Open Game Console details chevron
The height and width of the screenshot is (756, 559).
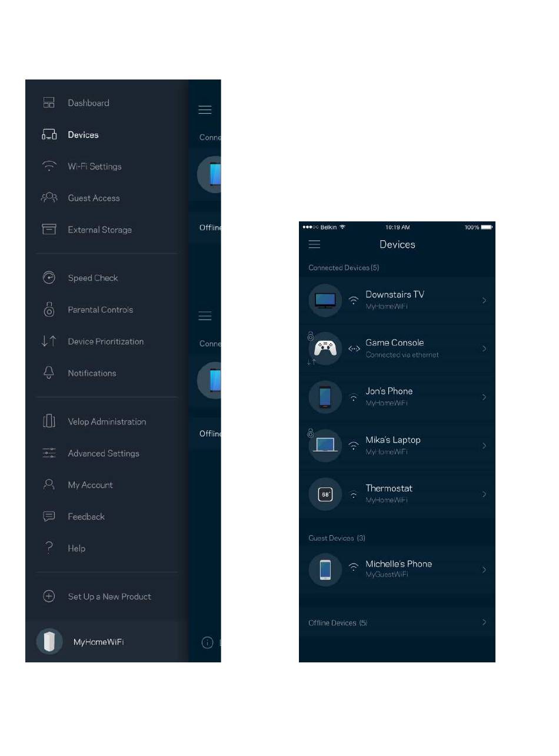click(484, 349)
